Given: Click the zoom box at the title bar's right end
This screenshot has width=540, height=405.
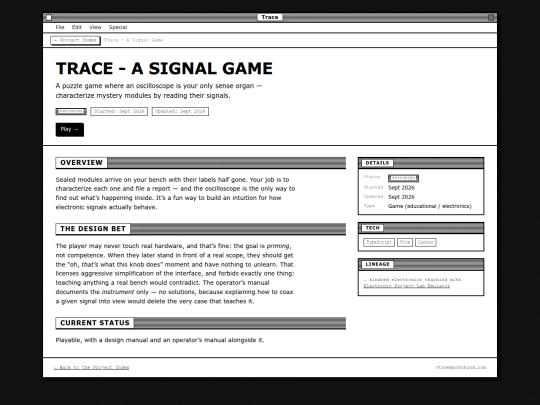Looking at the screenshot, I should pyautogui.click(x=491, y=17).
